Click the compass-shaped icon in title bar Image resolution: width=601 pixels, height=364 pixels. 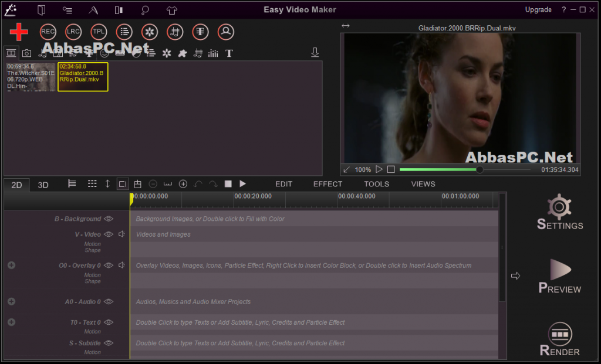point(93,10)
